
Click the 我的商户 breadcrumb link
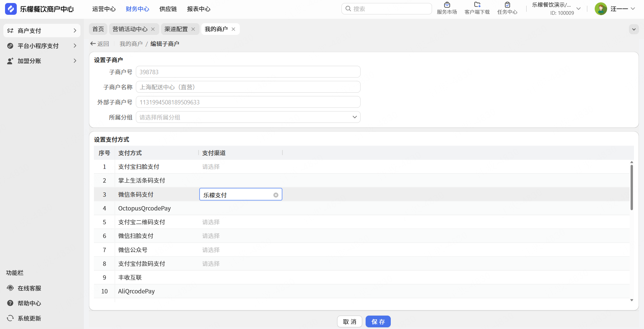point(131,44)
